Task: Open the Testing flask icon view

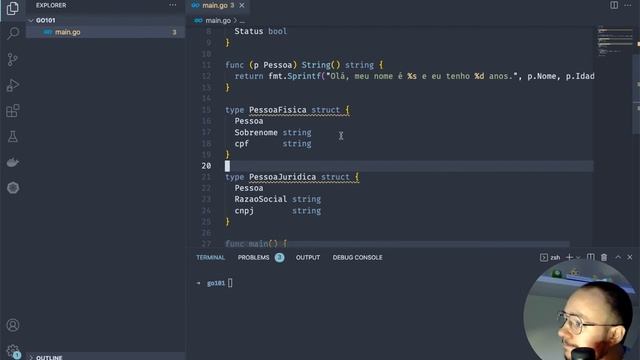Action: (13, 137)
